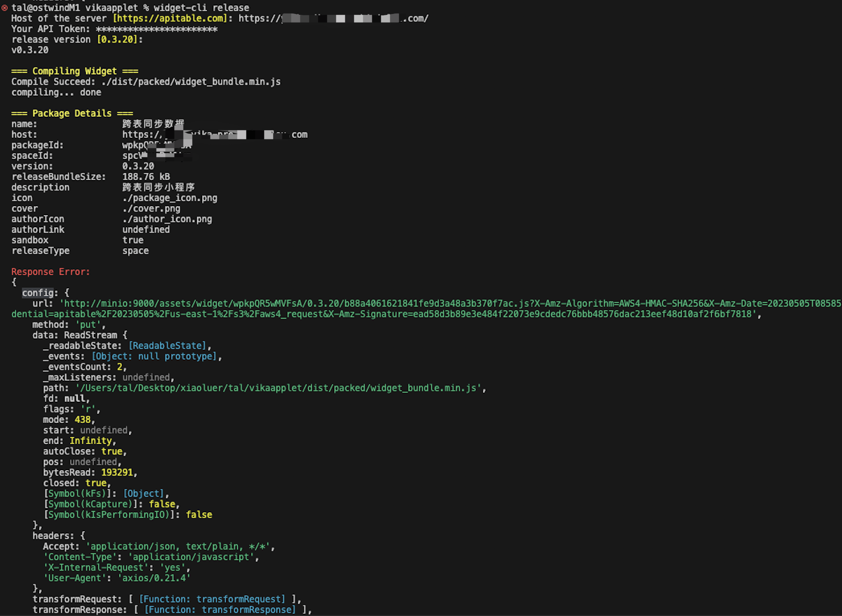Click the ReadStream path /Users/tal/Desktop file path
The width and height of the screenshot is (842, 616).
tap(278, 388)
